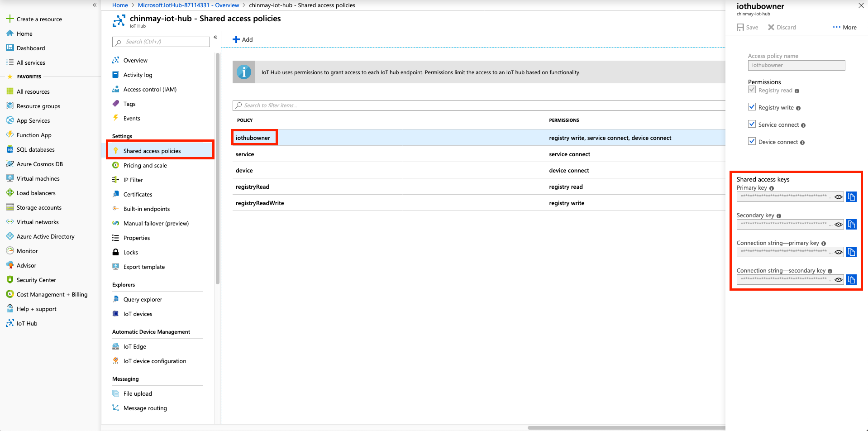Click the info icon next to Service connect
Screen dimensions: 868x431
803,125
